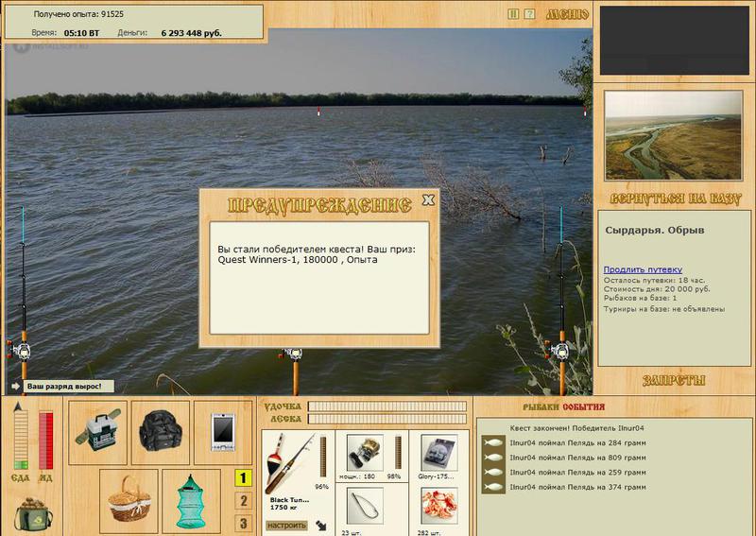Image resolution: width=756 pixels, height=536 pixels.
Task: Click the middle fishing rod reel
Action: [x=293, y=355]
